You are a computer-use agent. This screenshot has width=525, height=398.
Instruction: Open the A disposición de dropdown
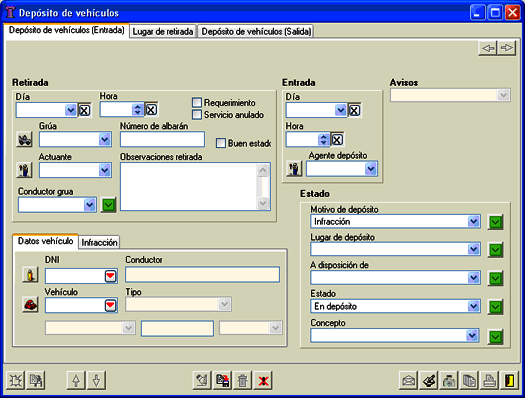coord(473,278)
